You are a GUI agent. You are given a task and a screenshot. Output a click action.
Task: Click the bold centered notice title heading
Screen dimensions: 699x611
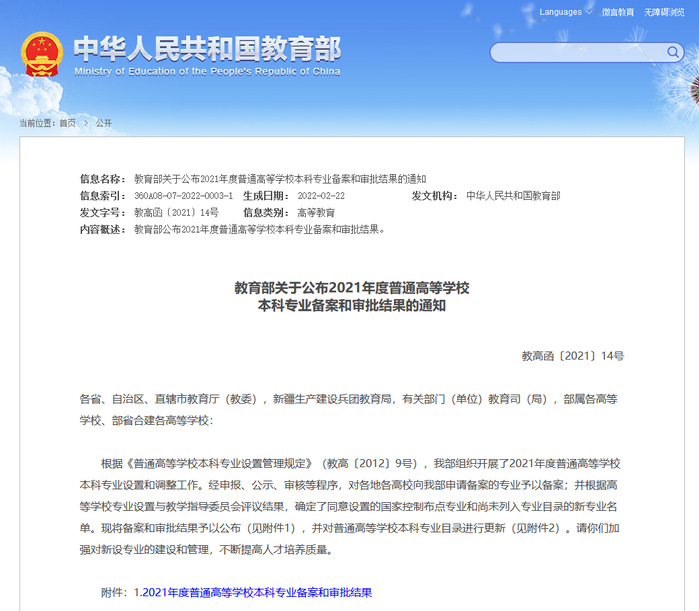click(x=351, y=297)
